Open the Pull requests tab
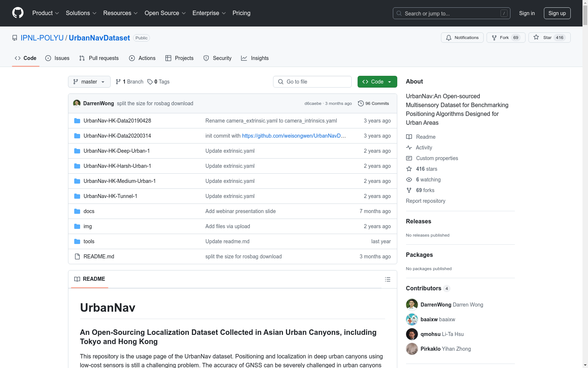Viewport: 588px width, 368px height. (x=99, y=58)
